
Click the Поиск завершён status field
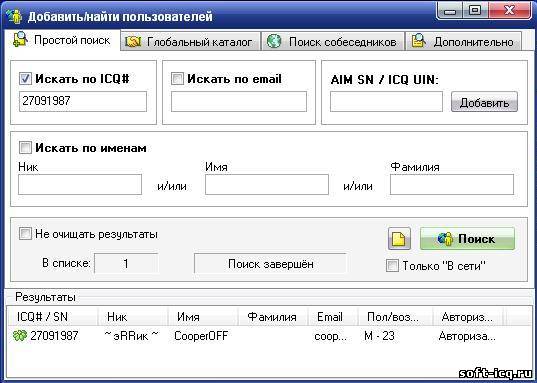point(270,264)
